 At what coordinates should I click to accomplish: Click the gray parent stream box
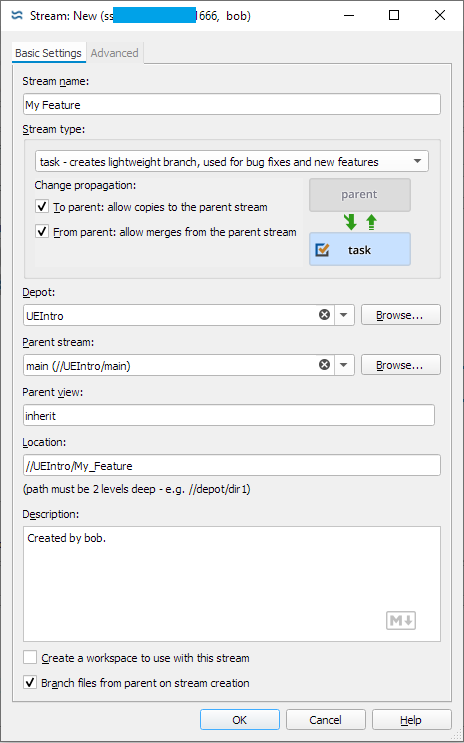coord(360,195)
